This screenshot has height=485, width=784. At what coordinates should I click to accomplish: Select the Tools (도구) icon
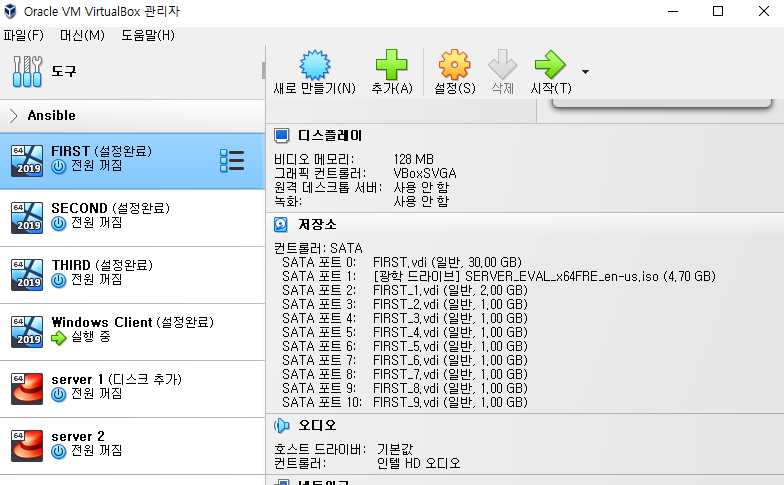(28, 72)
